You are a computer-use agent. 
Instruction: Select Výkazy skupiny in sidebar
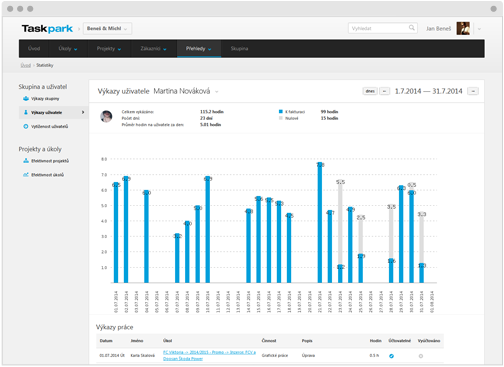pos(45,99)
